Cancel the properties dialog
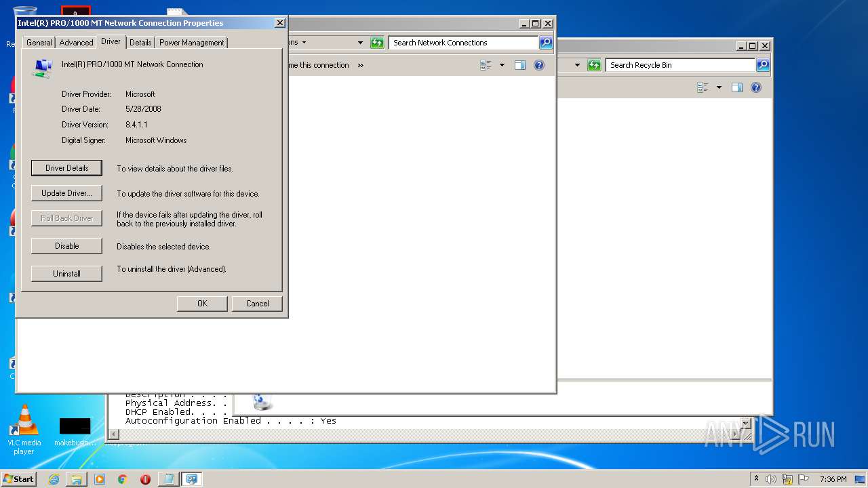Screen dimensions: 868x488 [x=257, y=304]
